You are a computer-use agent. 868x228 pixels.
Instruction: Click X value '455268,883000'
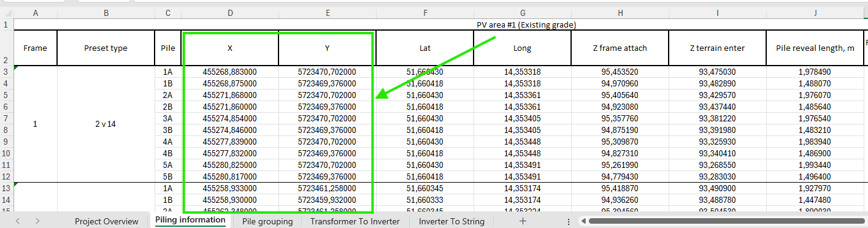click(230, 72)
